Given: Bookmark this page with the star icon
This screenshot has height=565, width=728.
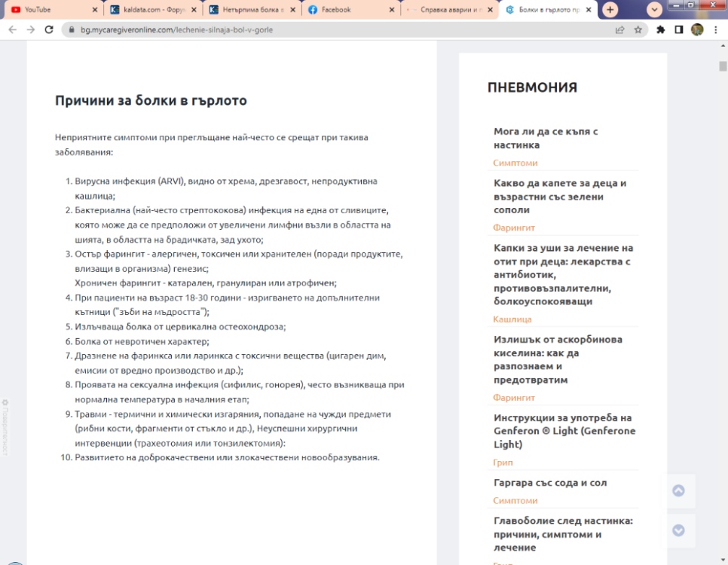Looking at the screenshot, I should (638, 29).
